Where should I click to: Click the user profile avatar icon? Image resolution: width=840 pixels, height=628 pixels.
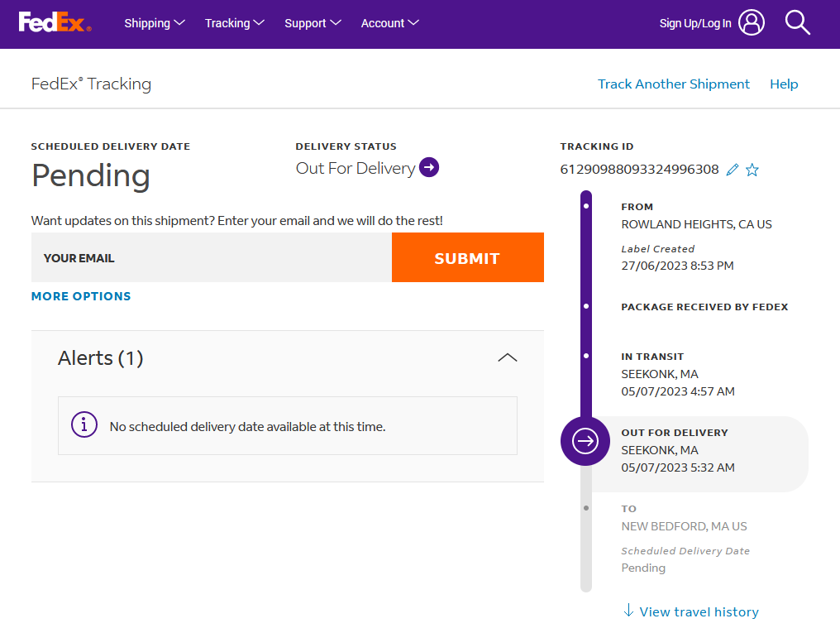(752, 23)
